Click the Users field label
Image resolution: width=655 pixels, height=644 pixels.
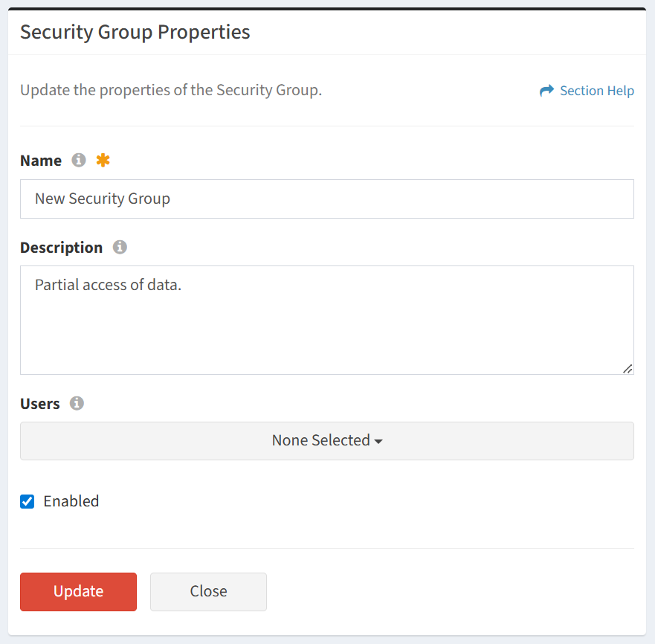40,404
